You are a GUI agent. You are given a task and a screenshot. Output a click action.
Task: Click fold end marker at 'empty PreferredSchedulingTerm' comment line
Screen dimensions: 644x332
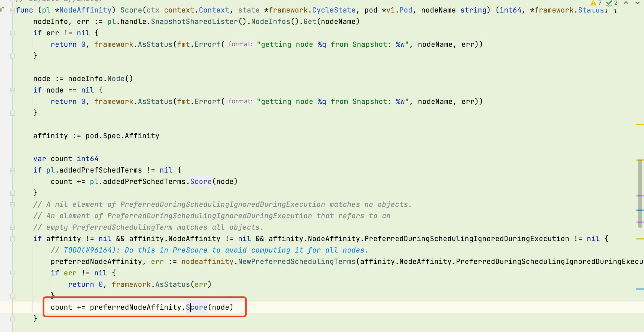(12, 228)
